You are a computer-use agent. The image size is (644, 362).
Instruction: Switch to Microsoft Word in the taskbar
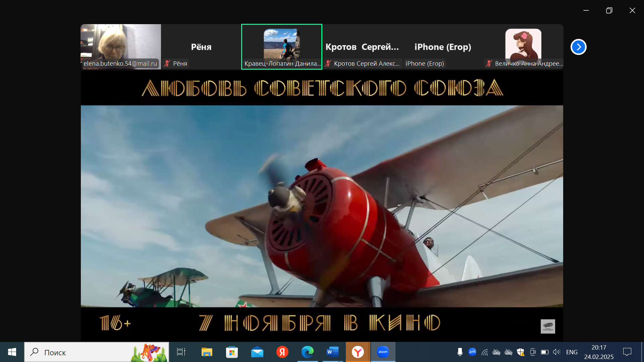click(332, 352)
